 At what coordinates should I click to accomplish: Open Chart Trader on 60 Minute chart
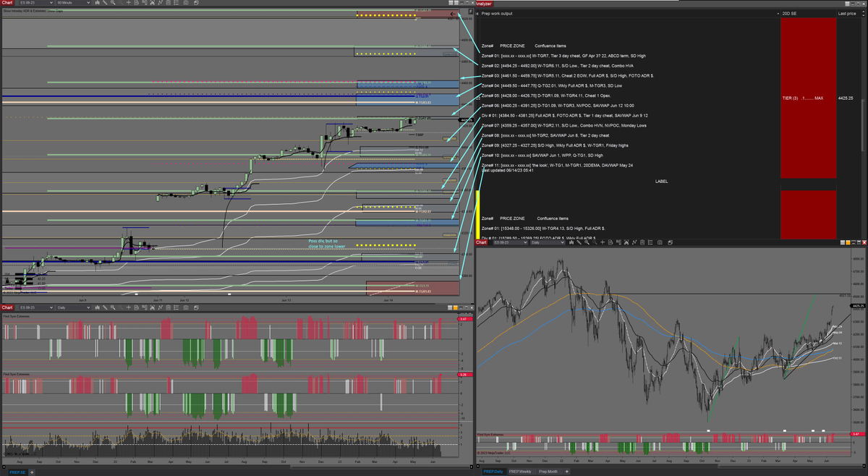tap(144, 3)
